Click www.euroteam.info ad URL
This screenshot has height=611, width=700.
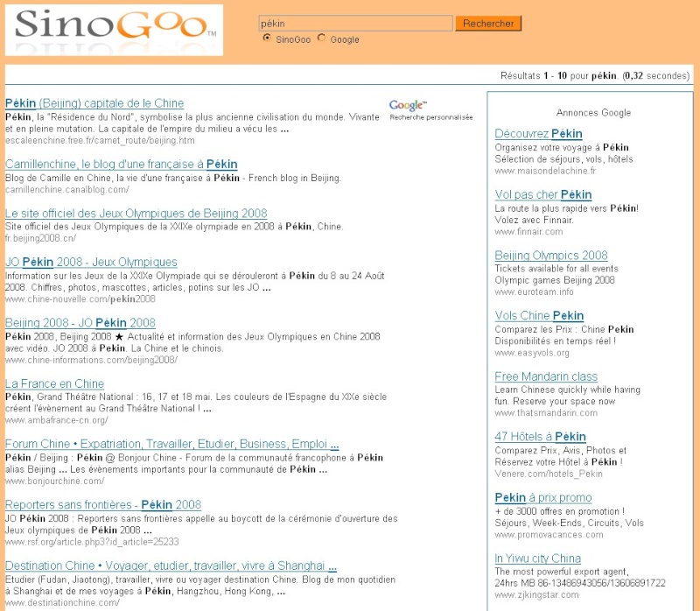(534, 291)
